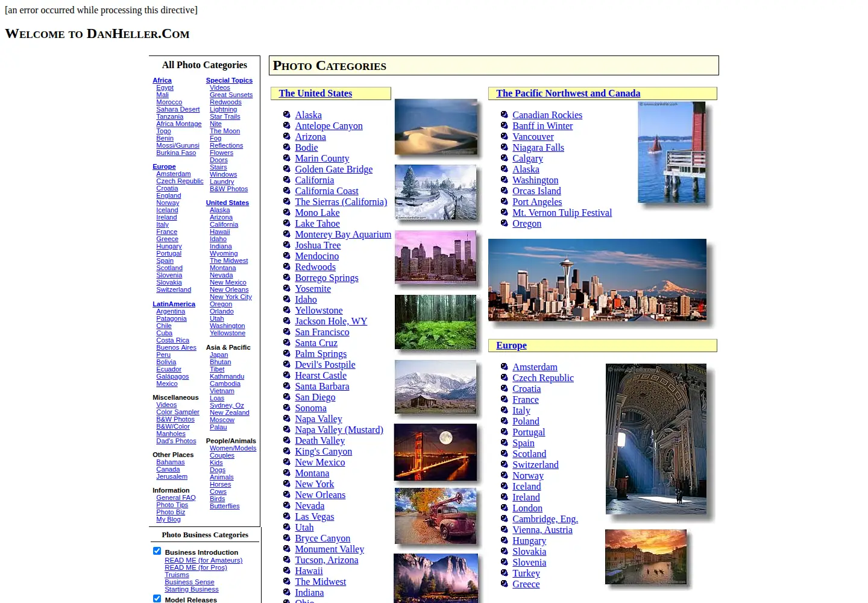868x603 pixels.
Task: Open B&W Photos under Special Topics
Action: tap(228, 189)
